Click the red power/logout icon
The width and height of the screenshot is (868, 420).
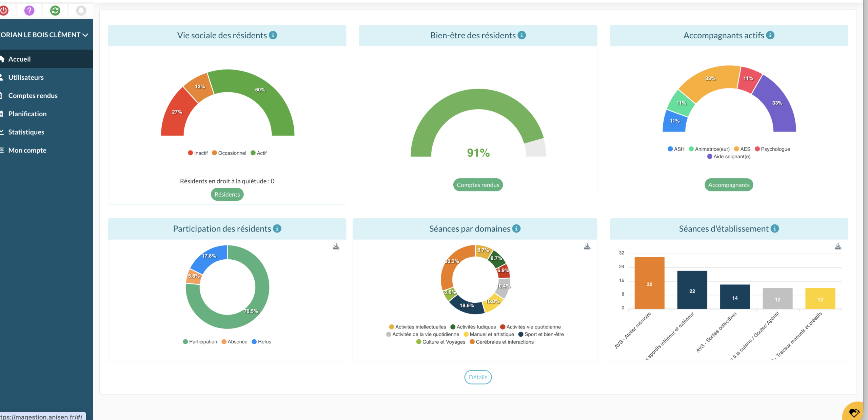(4, 11)
